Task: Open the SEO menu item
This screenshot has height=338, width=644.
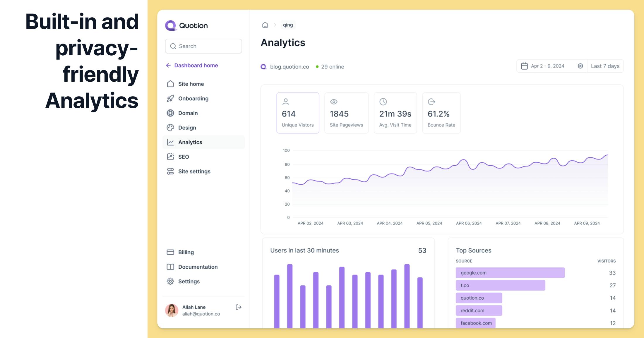Action: (x=203, y=157)
